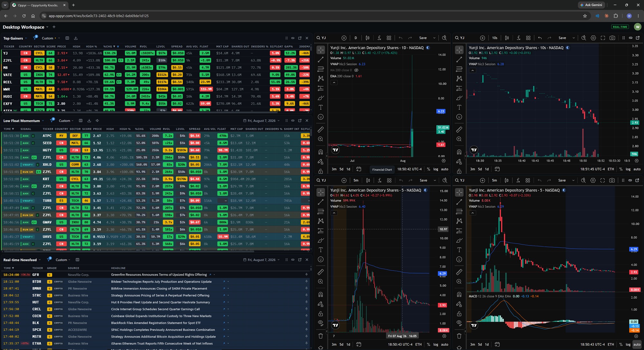The image size is (644, 350).
Task: Open the go-to-date calendar in 10s chart
Action: [497, 169]
